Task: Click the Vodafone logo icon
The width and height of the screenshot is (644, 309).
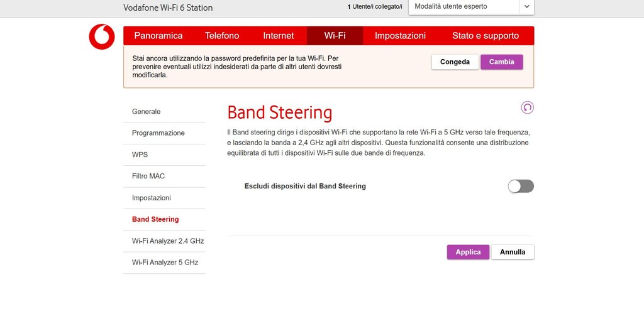Action: pos(101,37)
